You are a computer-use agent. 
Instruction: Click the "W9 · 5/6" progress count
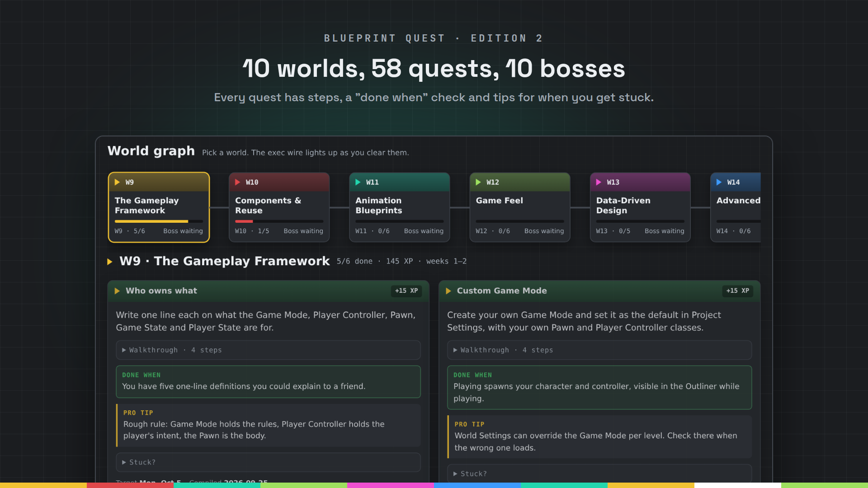[130, 231]
